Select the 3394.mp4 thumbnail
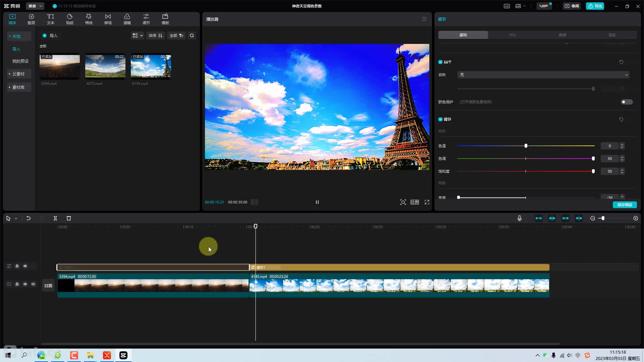 tap(60, 66)
